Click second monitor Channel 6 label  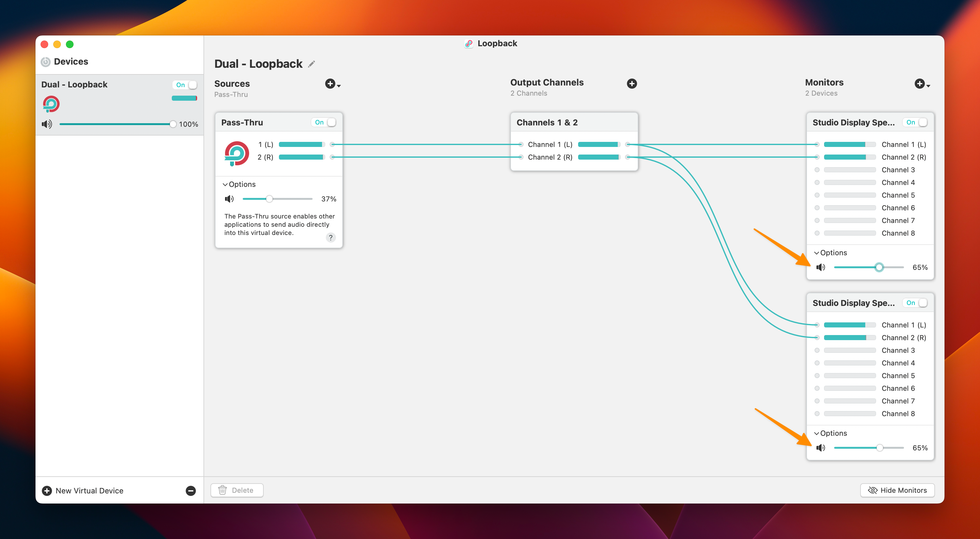[898, 388]
